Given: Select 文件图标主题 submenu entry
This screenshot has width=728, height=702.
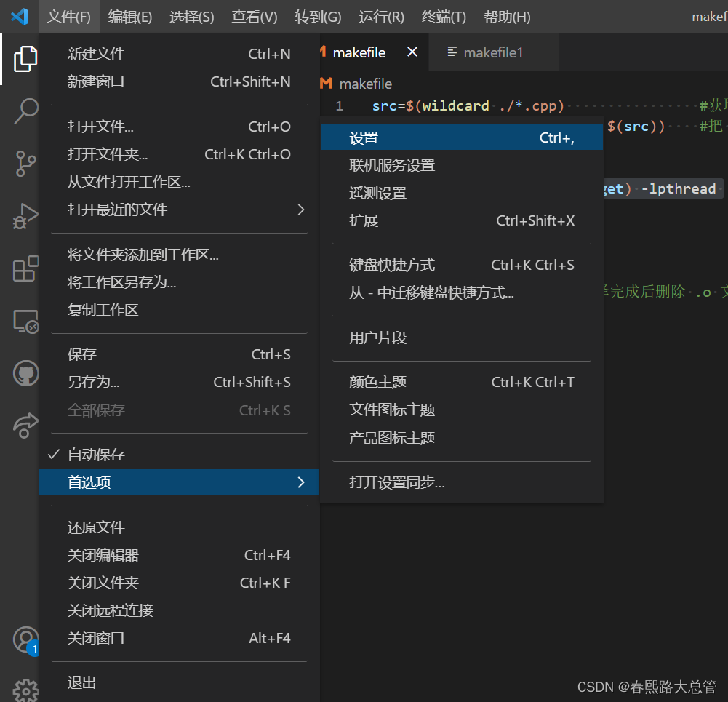Looking at the screenshot, I should click(x=462, y=410).
